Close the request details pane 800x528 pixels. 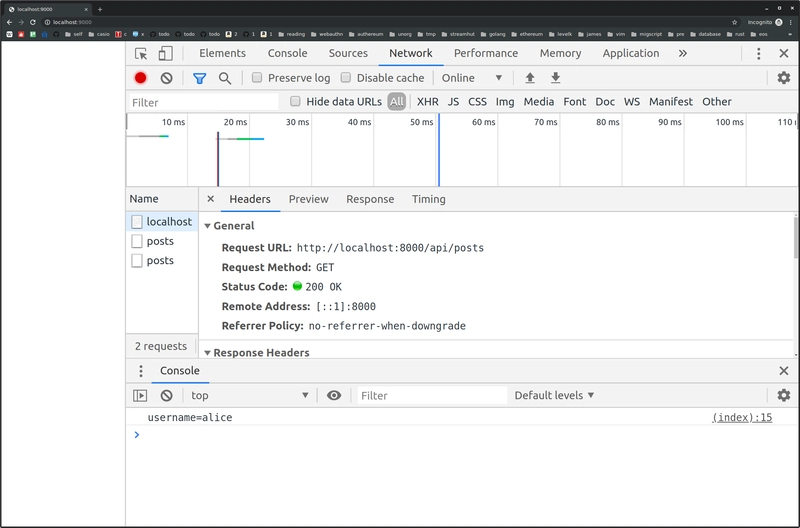pyautogui.click(x=210, y=199)
